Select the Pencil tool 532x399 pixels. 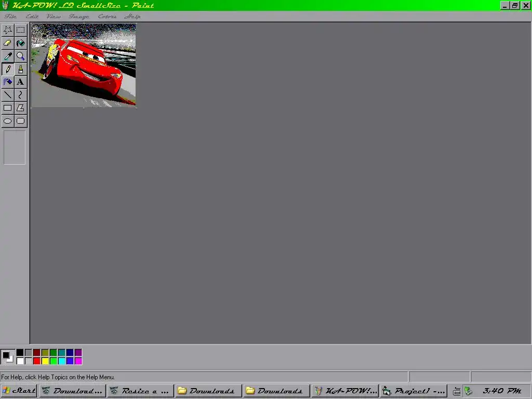click(8, 69)
